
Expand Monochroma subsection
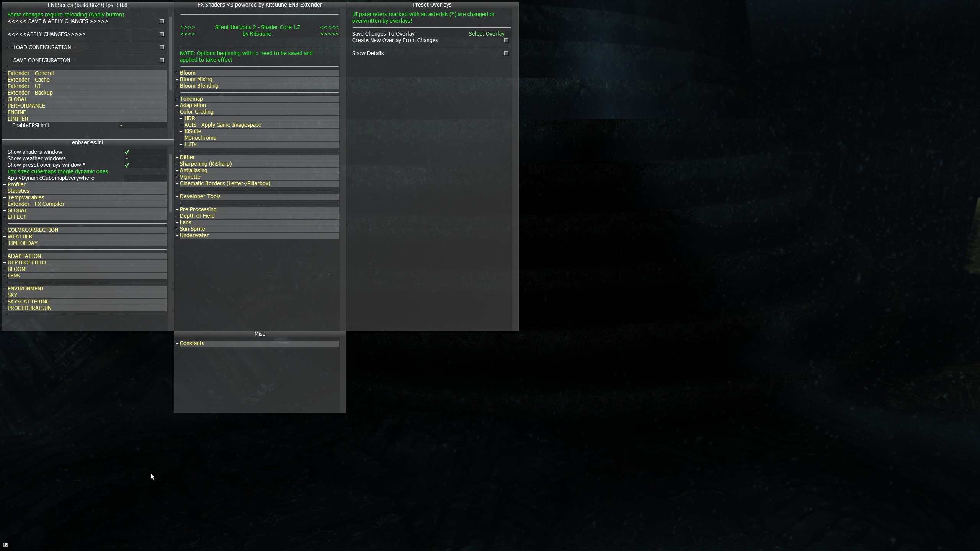pyautogui.click(x=260, y=138)
